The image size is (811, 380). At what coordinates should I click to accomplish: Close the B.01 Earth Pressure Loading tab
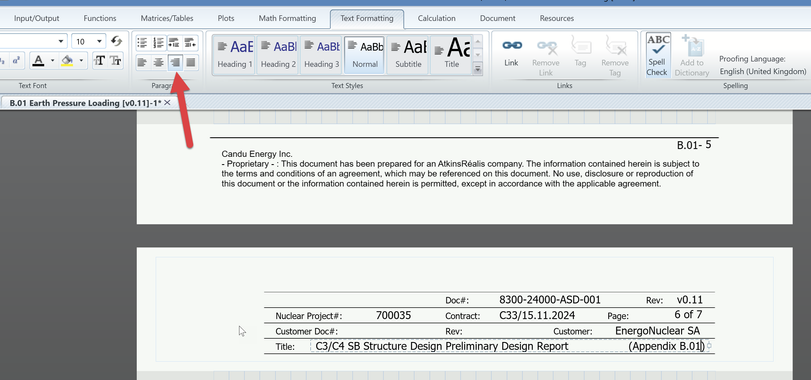[167, 103]
